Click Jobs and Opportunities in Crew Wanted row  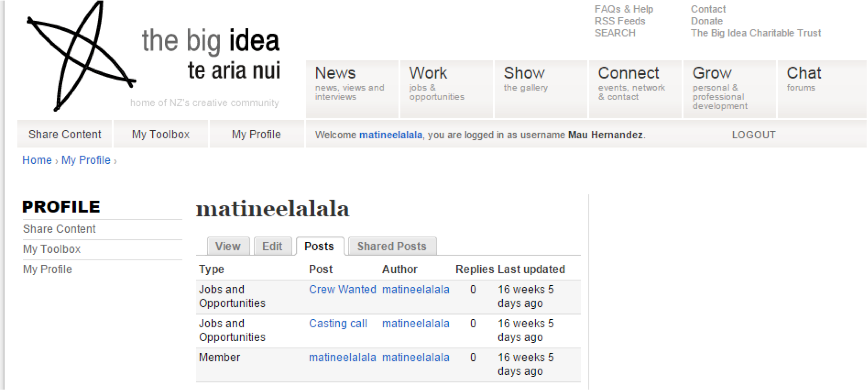point(232,297)
